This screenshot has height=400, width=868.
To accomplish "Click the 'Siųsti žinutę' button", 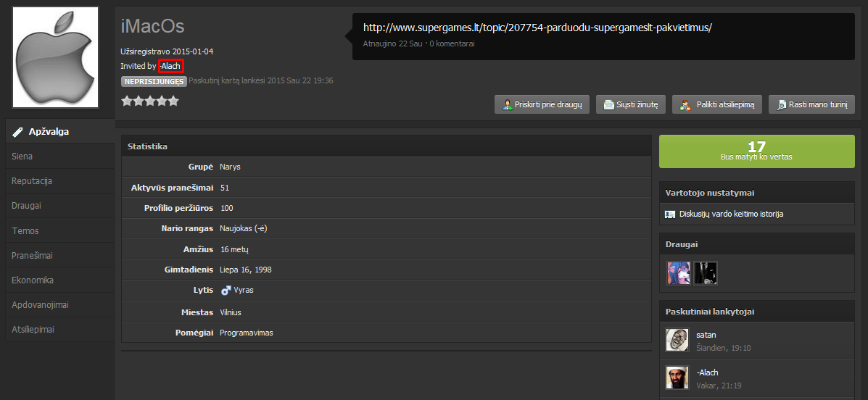I will click(x=631, y=104).
